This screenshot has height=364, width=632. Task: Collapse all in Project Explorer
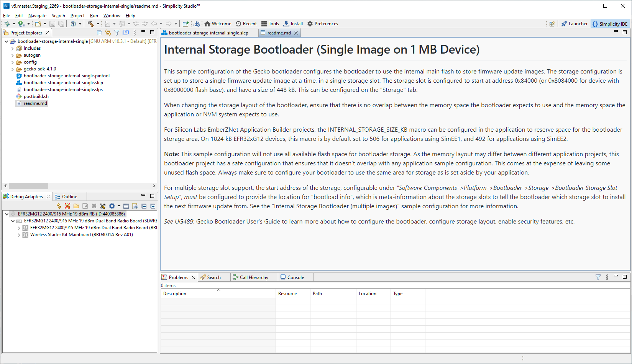[100, 33]
